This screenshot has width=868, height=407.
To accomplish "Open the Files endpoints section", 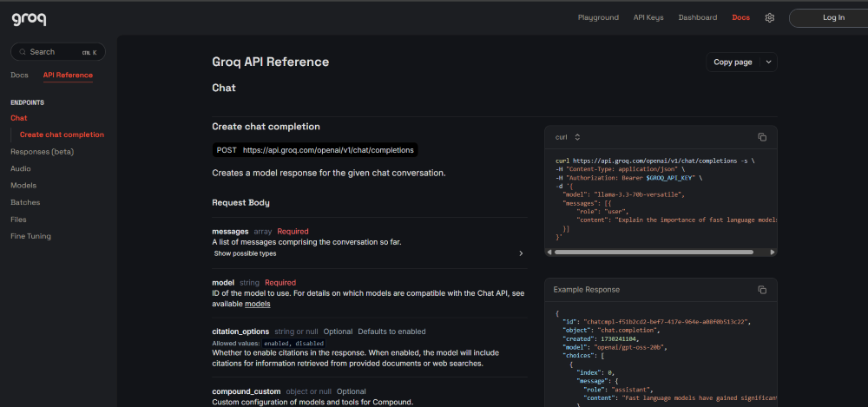I will pyautogui.click(x=18, y=220).
